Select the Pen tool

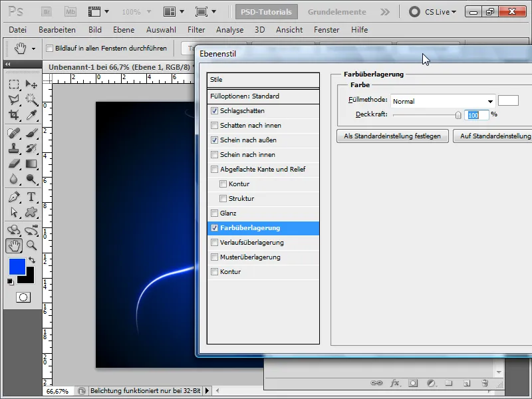[x=14, y=197]
